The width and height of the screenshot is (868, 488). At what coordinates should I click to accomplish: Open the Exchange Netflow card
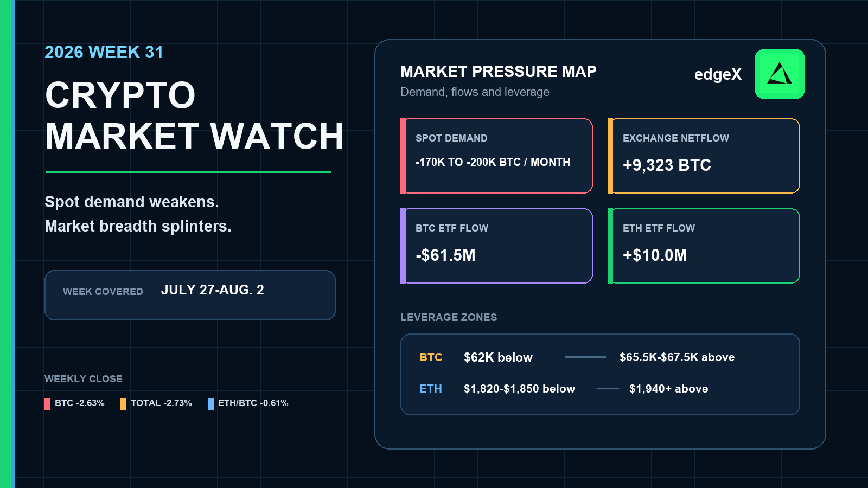(704, 156)
